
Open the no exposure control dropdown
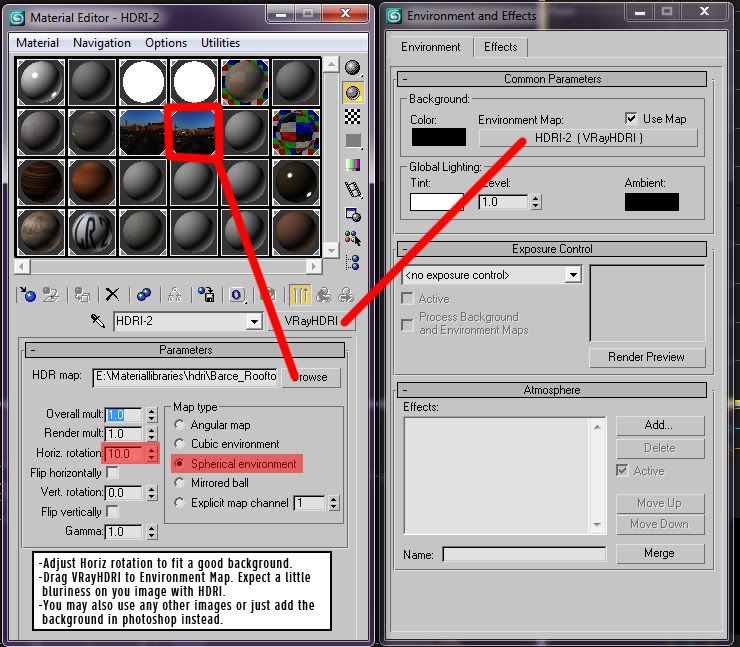click(573, 275)
